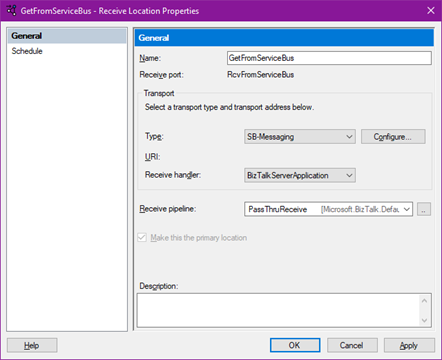This screenshot has height=360, width=442.
Task: Click the Help button
Action: pyautogui.click(x=32, y=345)
